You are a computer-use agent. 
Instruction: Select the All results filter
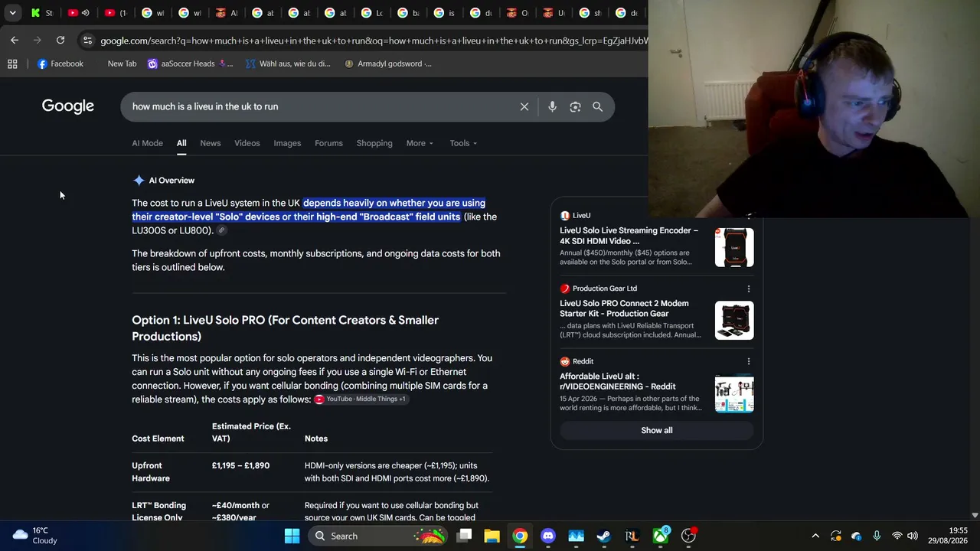pyautogui.click(x=181, y=143)
